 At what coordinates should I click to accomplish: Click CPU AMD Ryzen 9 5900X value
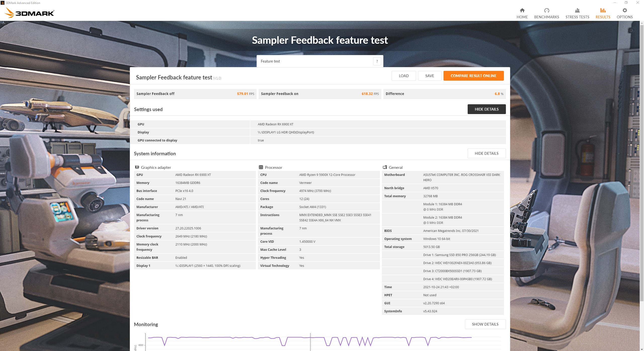point(327,175)
